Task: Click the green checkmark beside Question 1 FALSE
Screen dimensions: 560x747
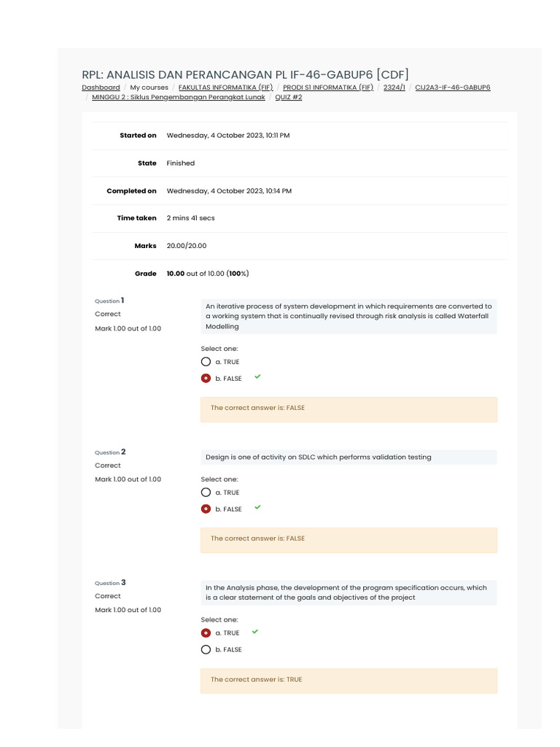Action: (x=257, y=377)
